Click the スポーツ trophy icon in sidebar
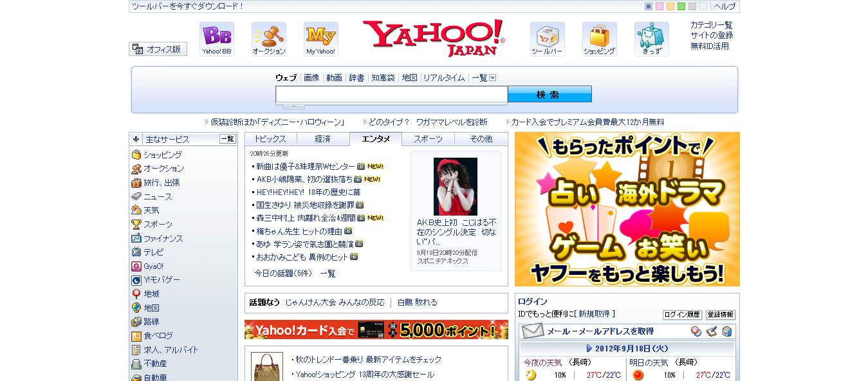The width and height of the screenshot is (868, 381). (136, 225)
